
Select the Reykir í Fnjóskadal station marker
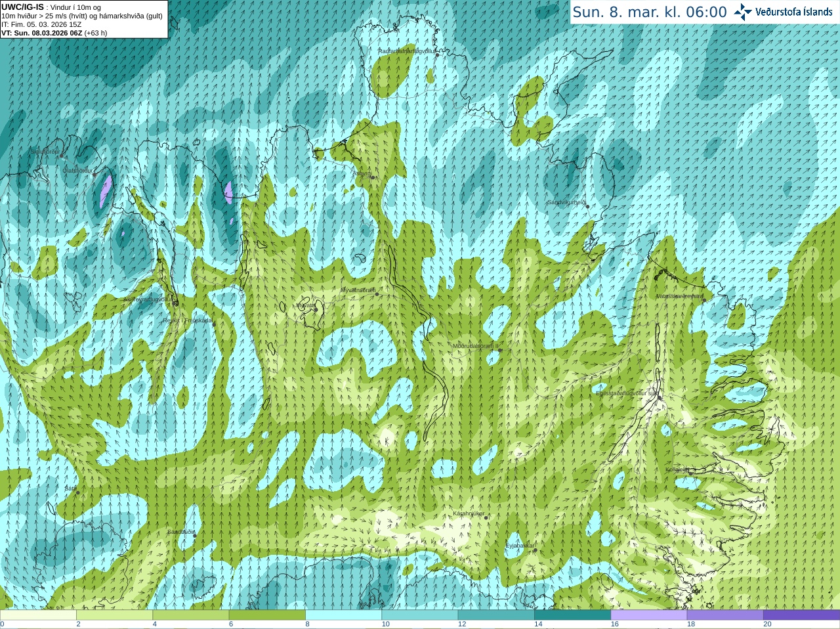click(x=213, y=324)
